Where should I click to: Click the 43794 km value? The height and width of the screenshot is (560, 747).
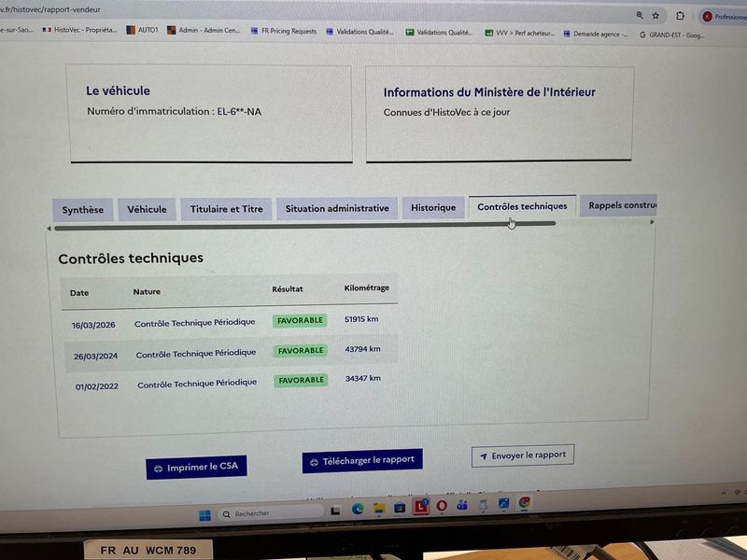[x=362, y=349]
